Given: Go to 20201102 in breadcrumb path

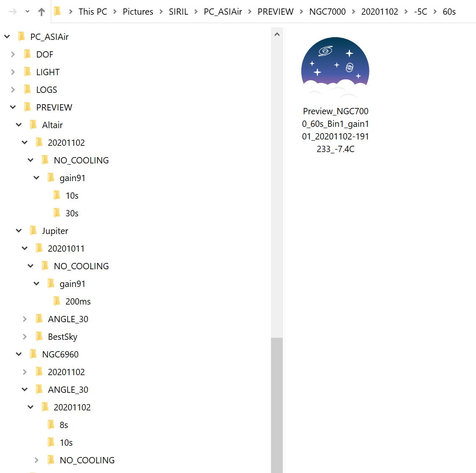Looking at the screenshot, I should [379, 11].
